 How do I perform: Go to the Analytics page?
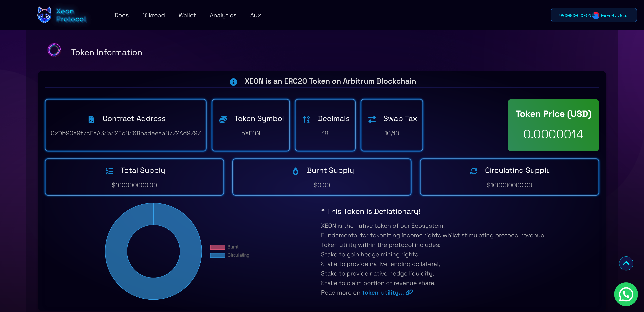[223, 15]
